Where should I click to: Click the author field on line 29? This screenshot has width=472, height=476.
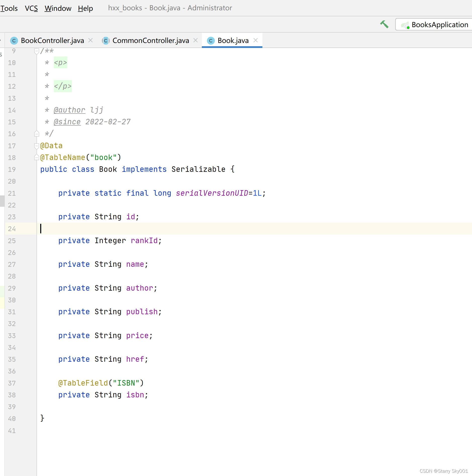point(139,288)
